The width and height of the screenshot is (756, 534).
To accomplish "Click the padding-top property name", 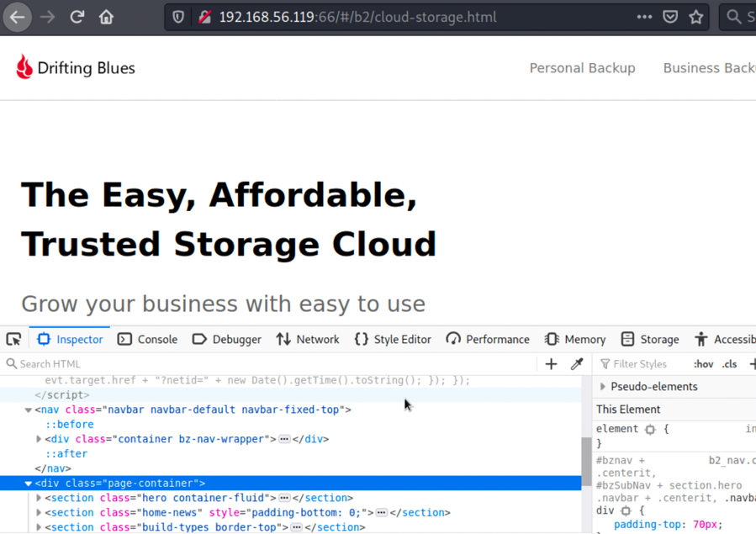I will point(647,525).
